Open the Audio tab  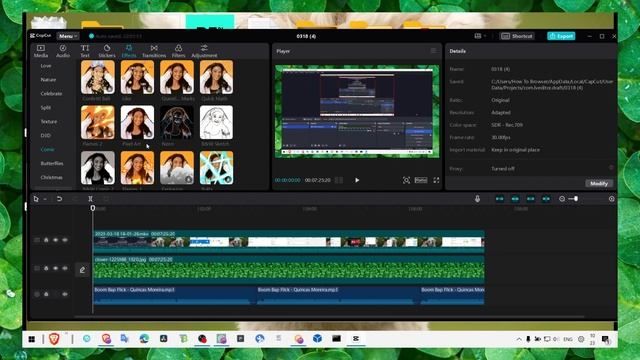[63, 51]
